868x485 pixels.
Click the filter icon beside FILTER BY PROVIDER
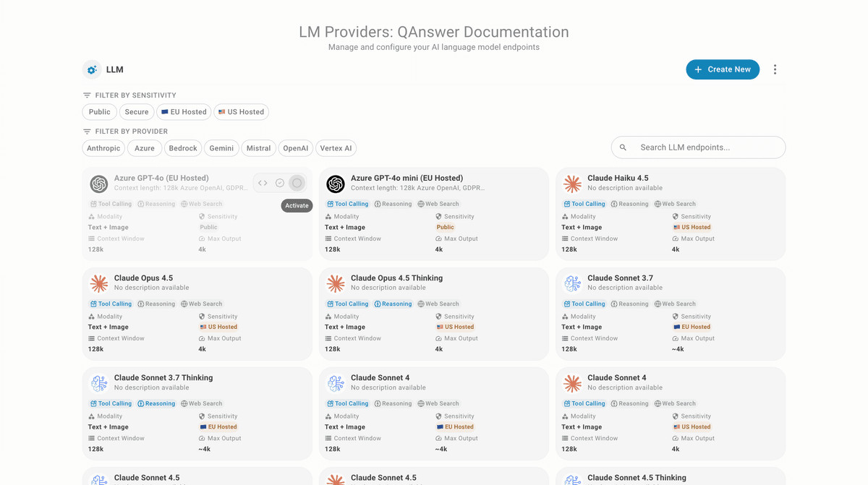tap(87, 132)
